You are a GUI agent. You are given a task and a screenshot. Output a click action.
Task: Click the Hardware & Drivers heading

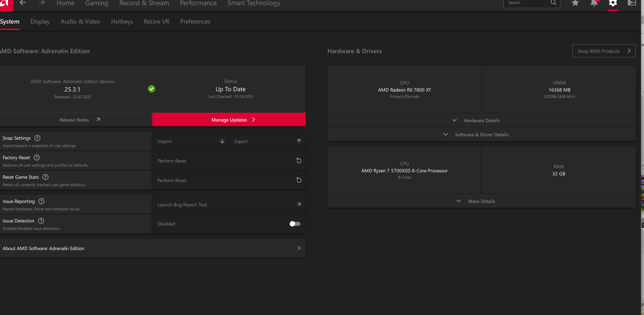coord(355,51)
